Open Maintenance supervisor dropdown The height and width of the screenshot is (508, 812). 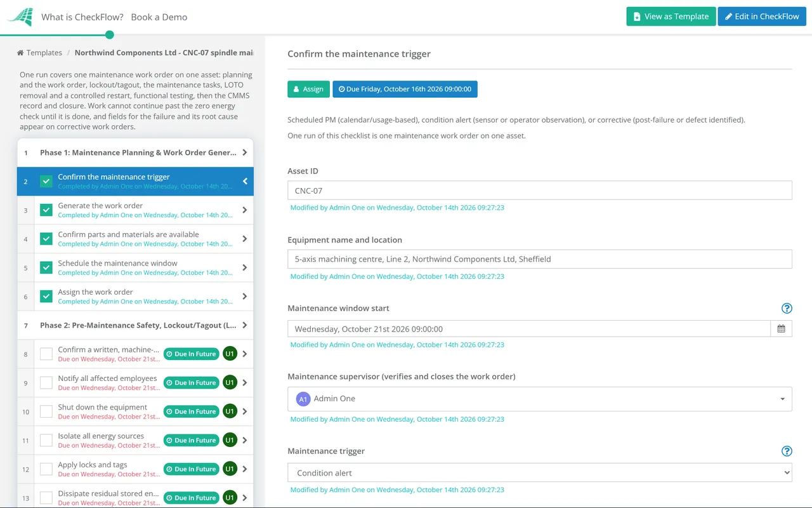coord(539,399)
